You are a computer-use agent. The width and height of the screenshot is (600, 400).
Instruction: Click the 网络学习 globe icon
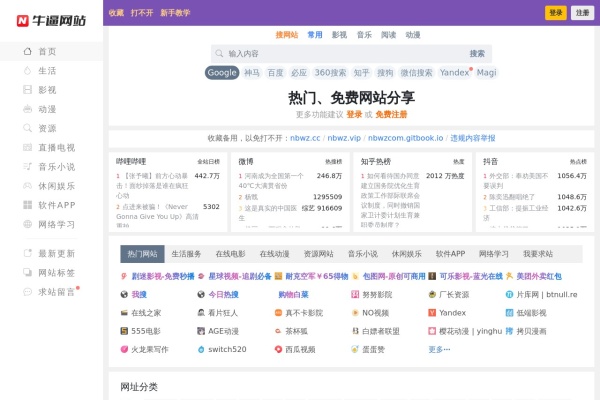[x=26, y=224]
